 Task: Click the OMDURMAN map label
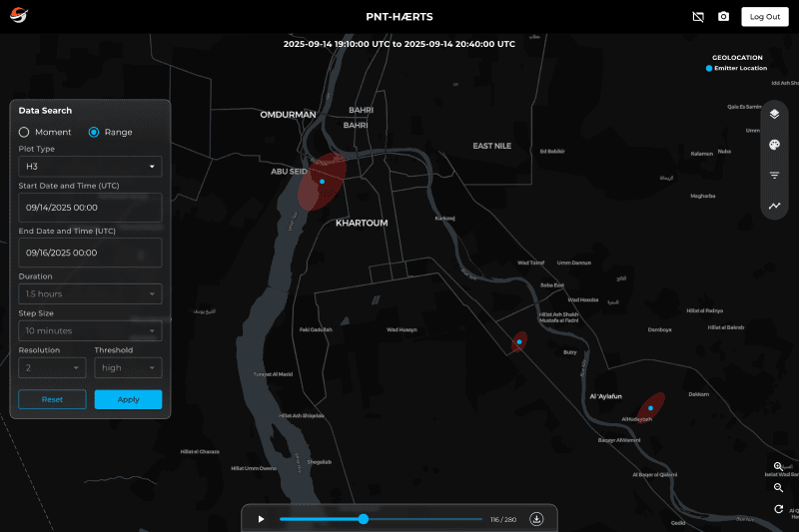288,115
